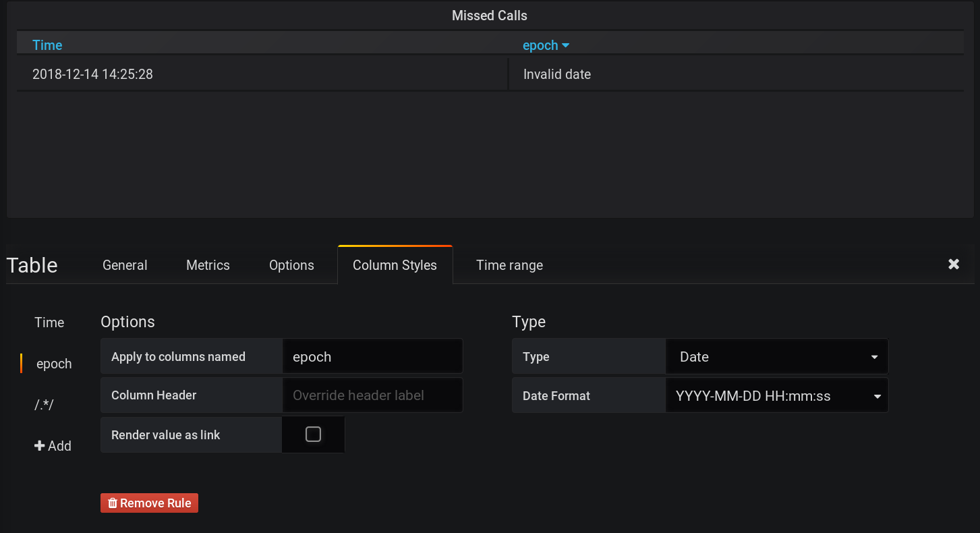Switch to the Time range tab
This screenshot has width=980, height=533.
coord(509,265)
